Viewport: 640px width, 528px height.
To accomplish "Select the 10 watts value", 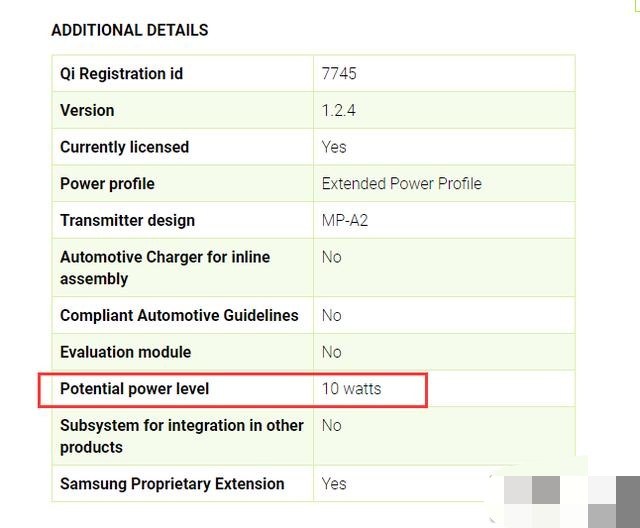I will (351, 388).
